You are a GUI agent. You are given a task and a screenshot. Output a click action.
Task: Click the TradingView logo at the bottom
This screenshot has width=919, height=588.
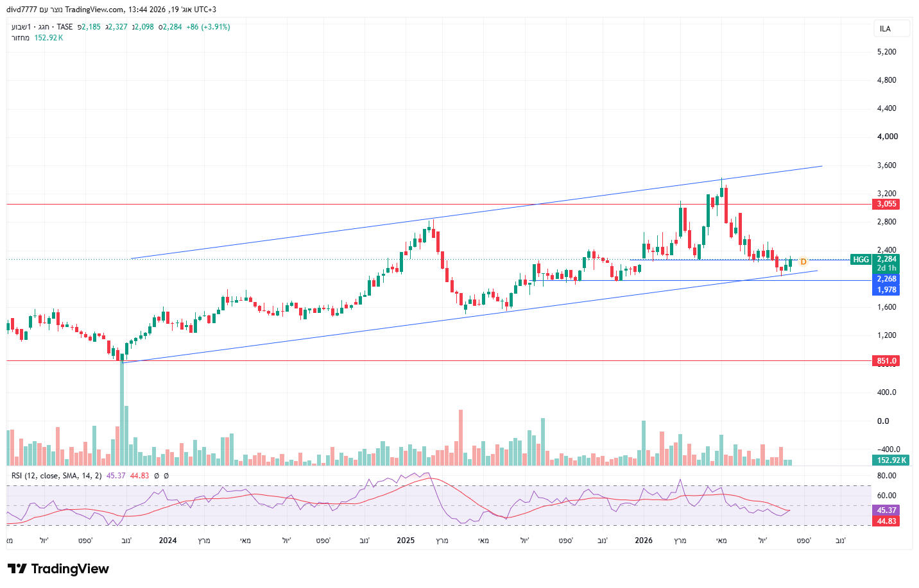pyautogui.click(x=58, y=569)
